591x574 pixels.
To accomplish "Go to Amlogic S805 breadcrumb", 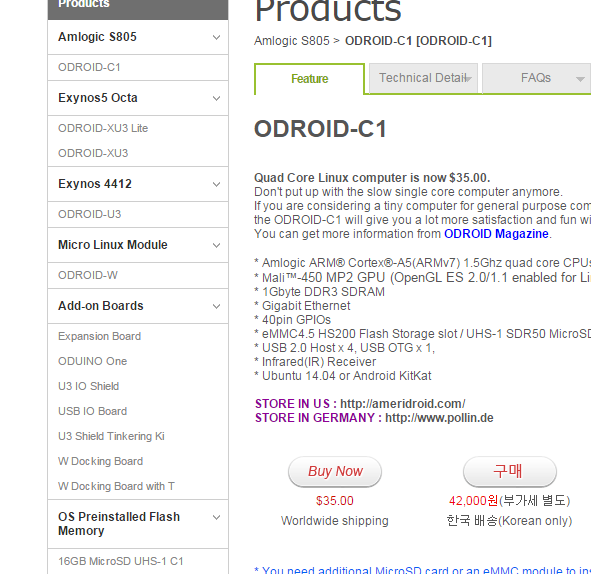I will tap(292, 41).
